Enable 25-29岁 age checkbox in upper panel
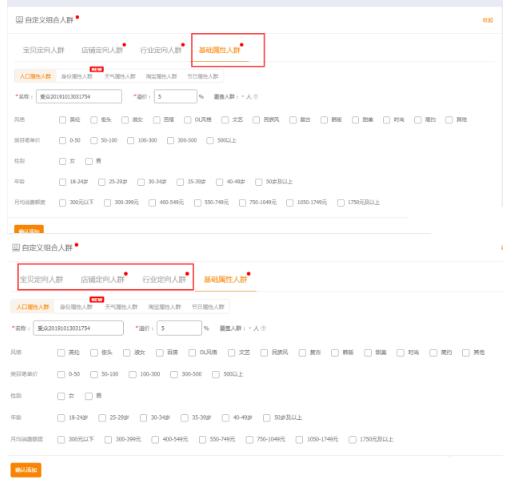The image size is (522, 488). [102, 182]
